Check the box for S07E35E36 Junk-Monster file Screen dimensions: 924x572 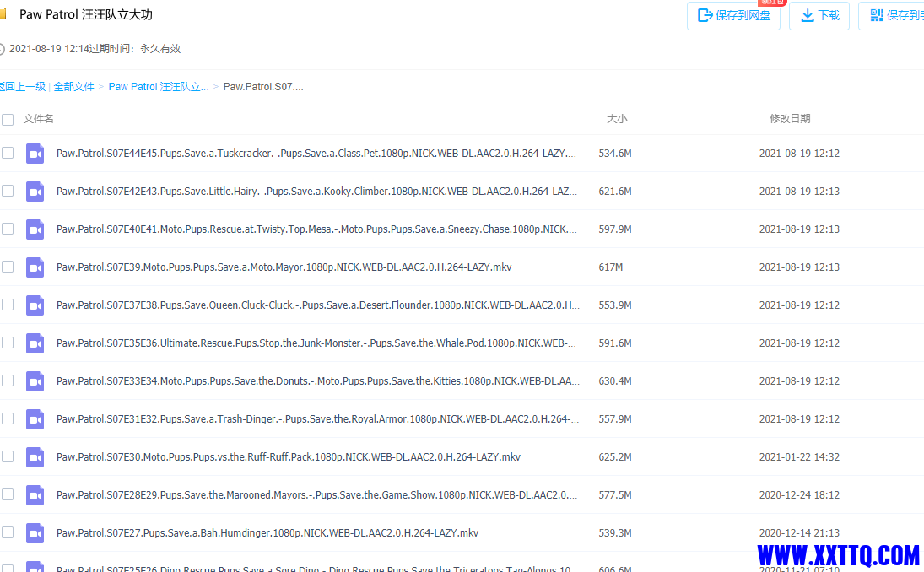point(8,343)
